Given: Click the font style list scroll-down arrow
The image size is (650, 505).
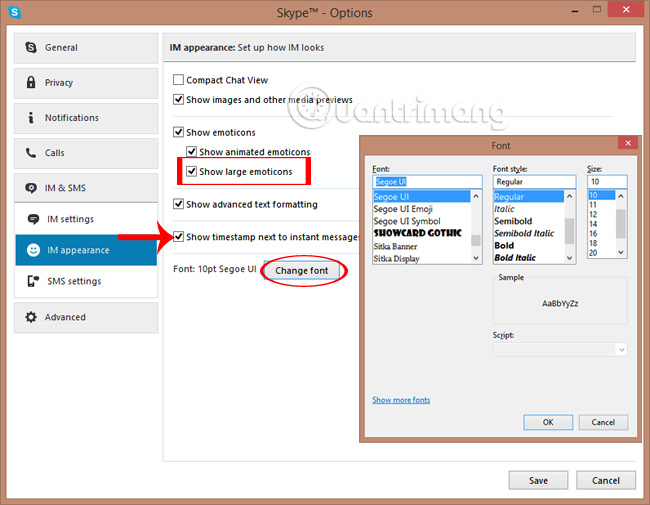Looking at the screenshot, I should pyautogui.click(x=570, y=258).
